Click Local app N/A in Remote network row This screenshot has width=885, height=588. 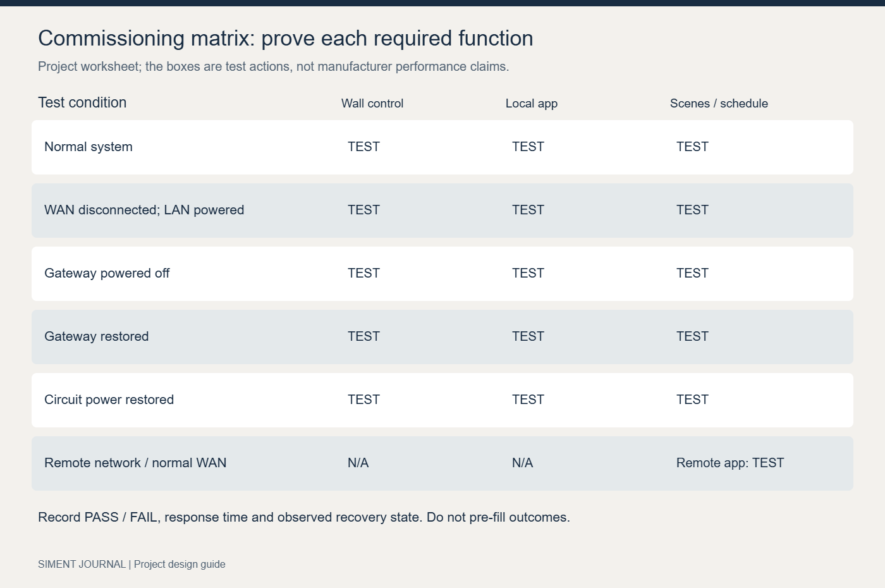click(522, 463)
